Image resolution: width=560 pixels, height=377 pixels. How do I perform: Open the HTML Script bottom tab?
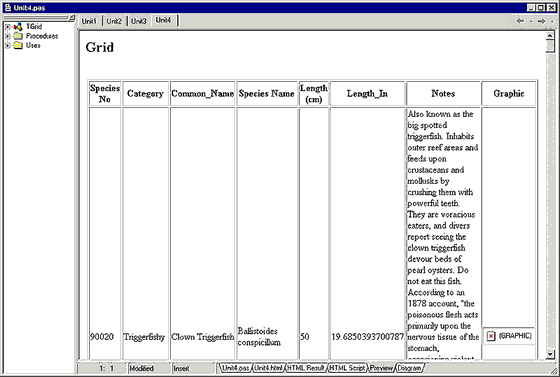pos(348,368)
